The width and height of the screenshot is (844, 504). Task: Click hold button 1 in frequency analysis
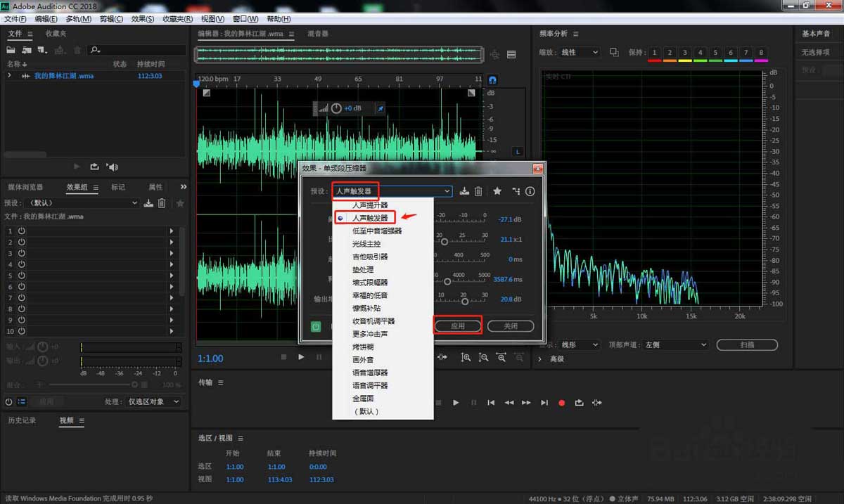pos(654,53)
